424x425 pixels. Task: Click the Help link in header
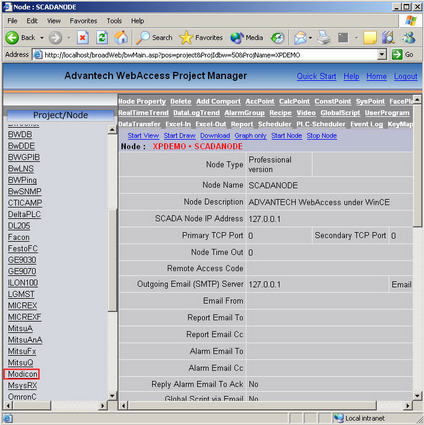click(351, 76)
